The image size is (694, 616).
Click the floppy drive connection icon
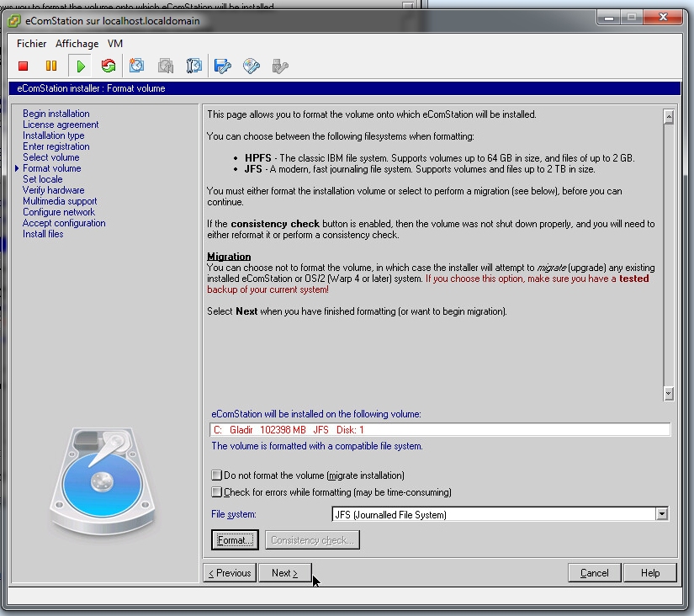[222, 66]
